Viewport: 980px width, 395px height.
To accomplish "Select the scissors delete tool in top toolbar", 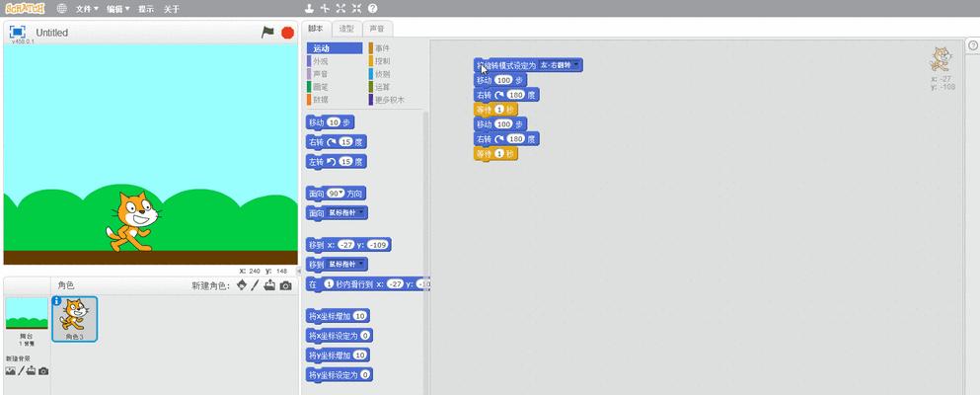I will click(x=325, y=8).
